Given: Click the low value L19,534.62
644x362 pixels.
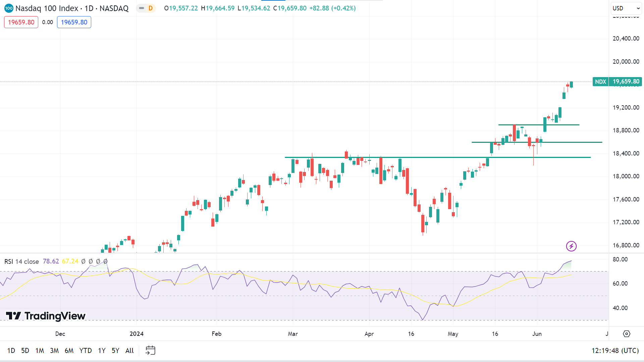Looking at the screenshot, I should pos(254,8).
